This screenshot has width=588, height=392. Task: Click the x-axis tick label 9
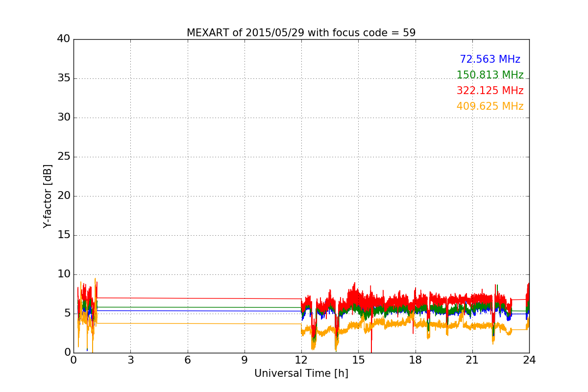[x=245, y=360]
